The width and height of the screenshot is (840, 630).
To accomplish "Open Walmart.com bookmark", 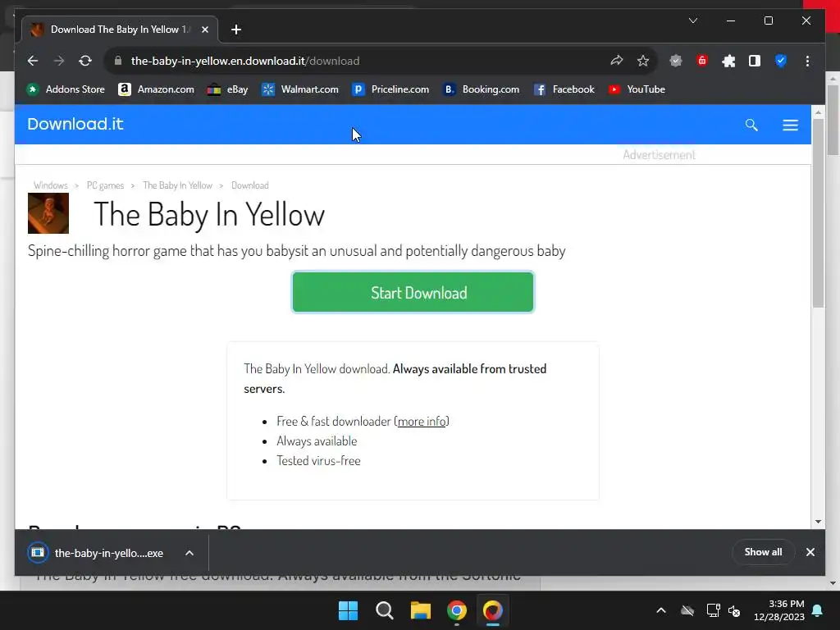I will click(x=300, y=89).
